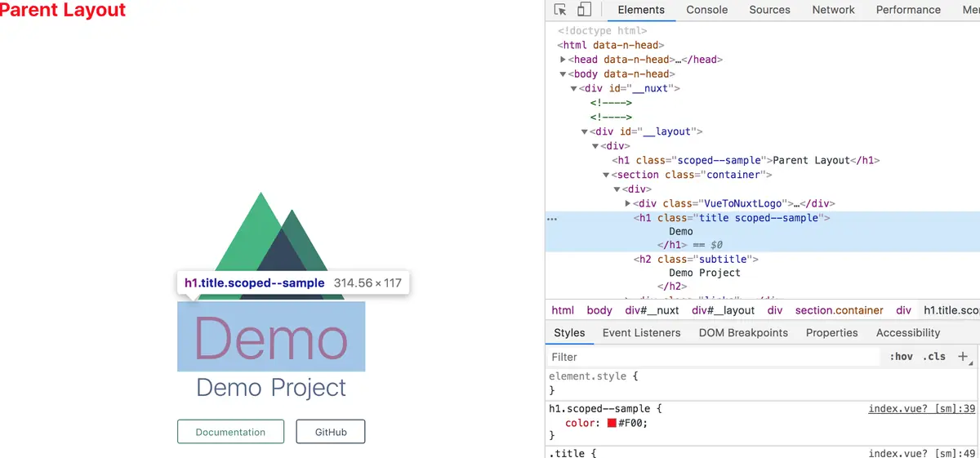Expand the head data-n-head node

pyautogui.click(x=563, y=60)
